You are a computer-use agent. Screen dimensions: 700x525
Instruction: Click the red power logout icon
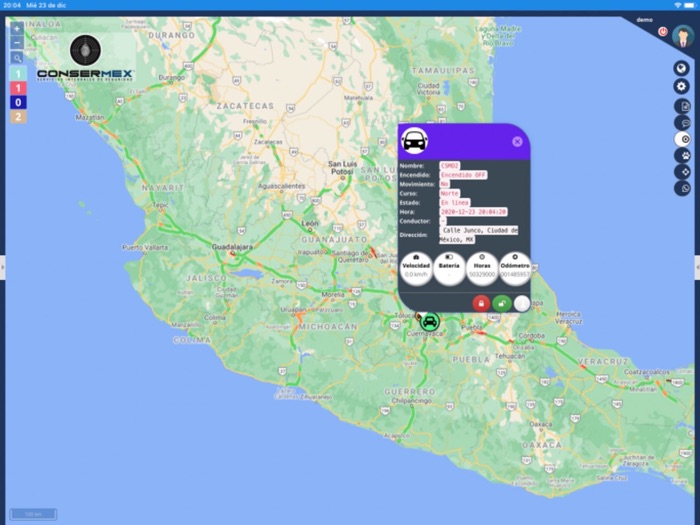coord(663,32)
